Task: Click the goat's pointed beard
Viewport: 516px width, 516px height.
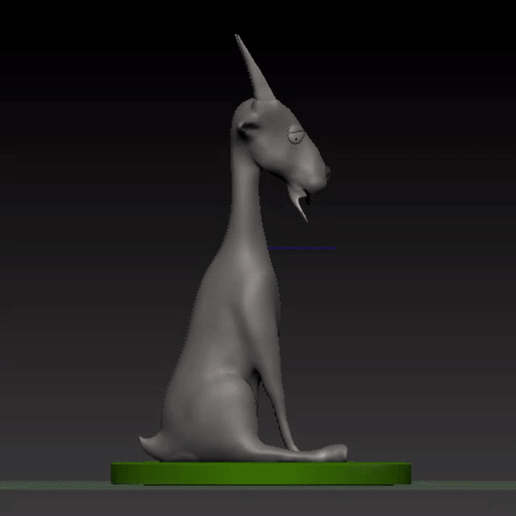Action: 299,202
